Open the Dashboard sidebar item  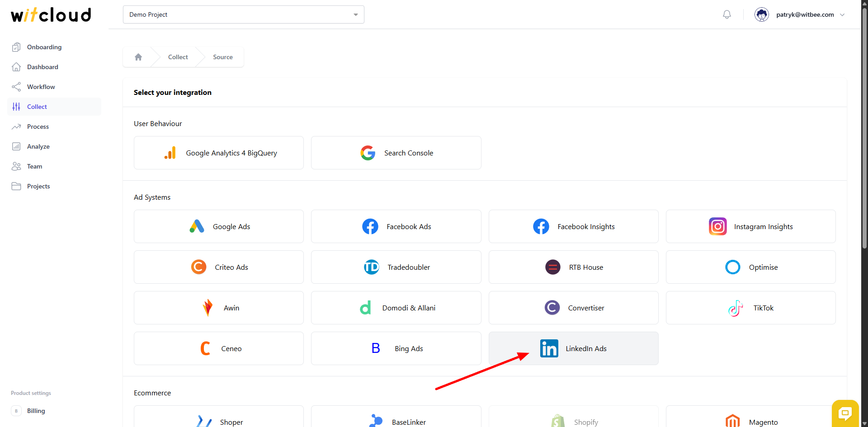point(54,67)
